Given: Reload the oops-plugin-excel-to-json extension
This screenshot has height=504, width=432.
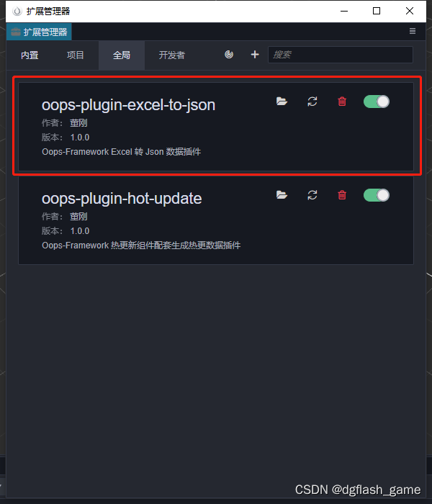Looking at the screenshot, I should click(x=312, y=102).
